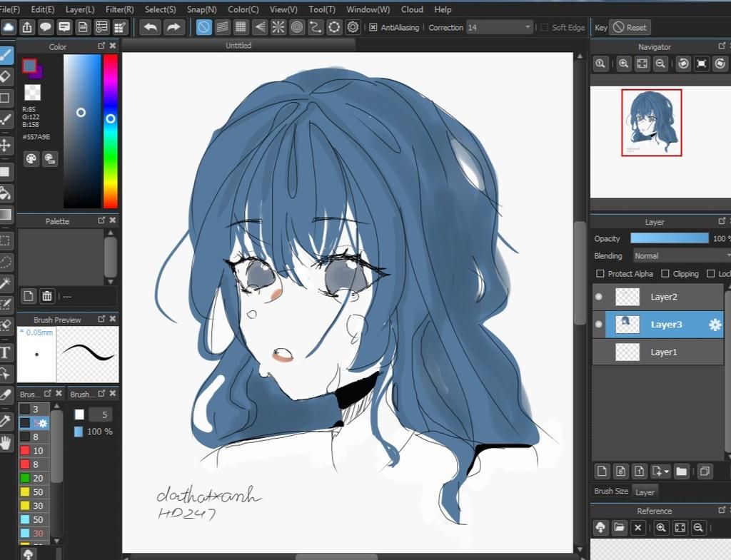Click the foreground color swatch

point(29,66)
